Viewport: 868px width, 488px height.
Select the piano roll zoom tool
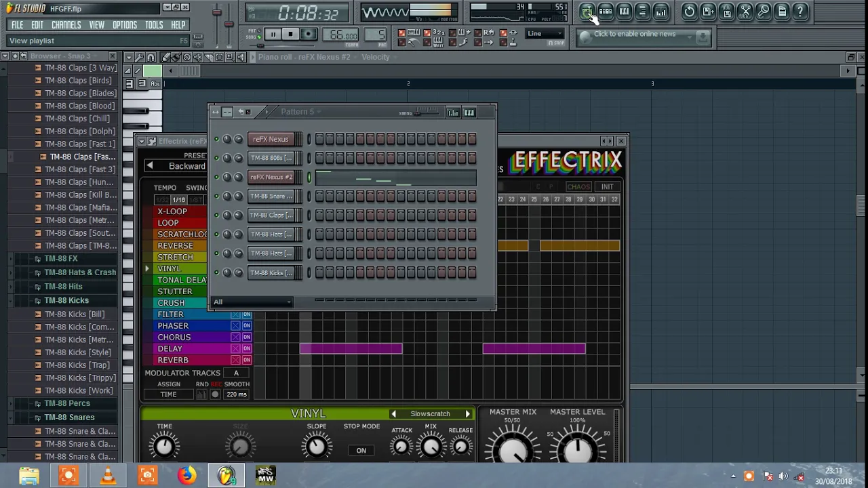point(231,58)
